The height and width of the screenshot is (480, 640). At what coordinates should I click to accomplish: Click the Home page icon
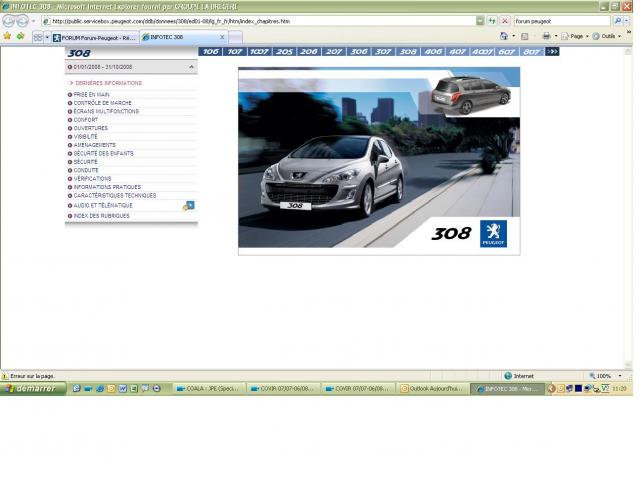click(504, 36)
